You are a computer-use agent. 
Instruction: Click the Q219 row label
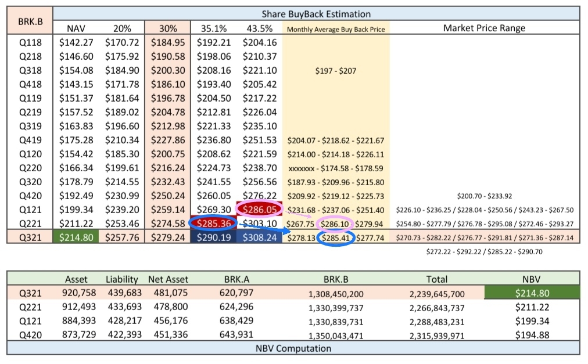click(x=30, y=112)
